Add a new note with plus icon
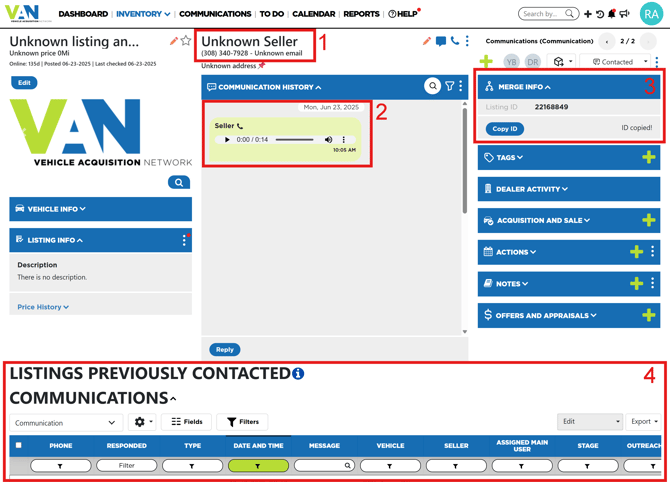The width and height of the screenshot is (670, 482). pos(636,284)
